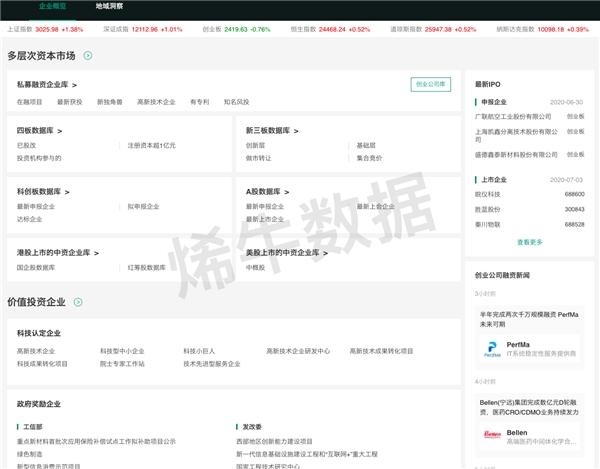Select 最新申报企业 under A股数据库

tap(265, 207)
